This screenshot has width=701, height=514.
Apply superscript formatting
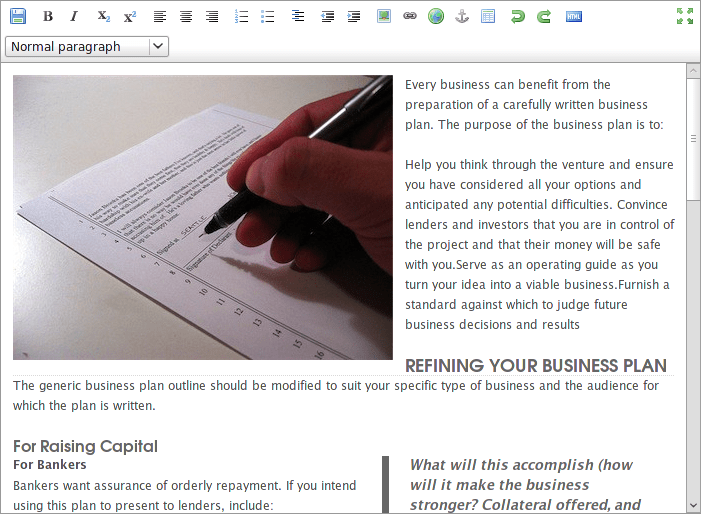[130, 17]
